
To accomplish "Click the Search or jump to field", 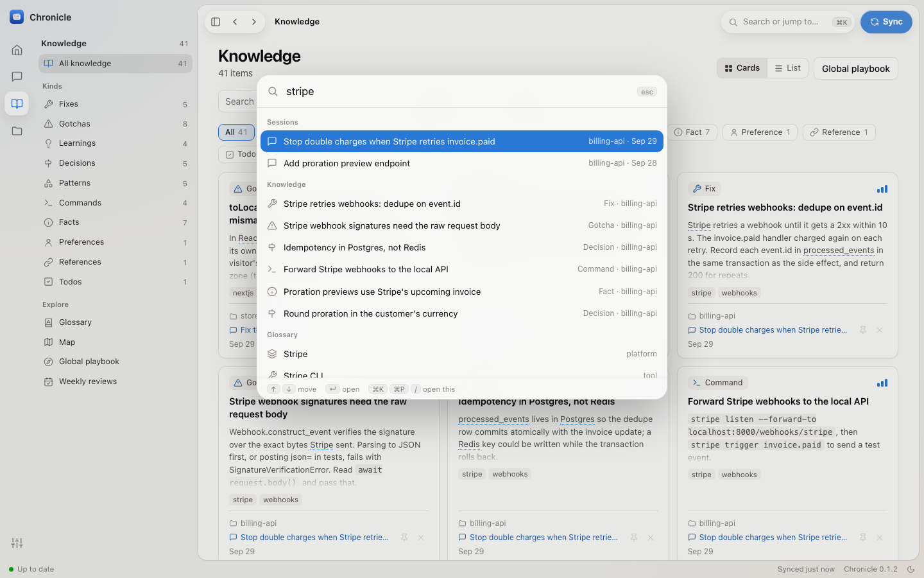I will pyautogui.click(x=787, y=22).
